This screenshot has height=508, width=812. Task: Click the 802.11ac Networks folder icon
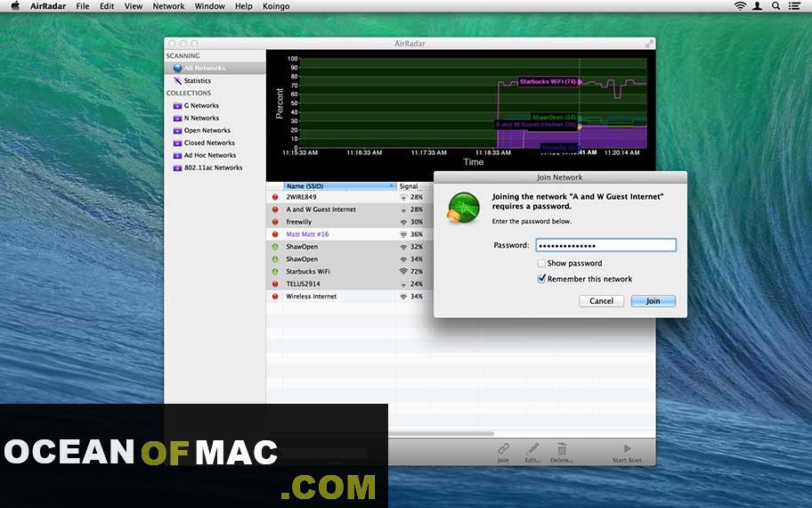pos(177,168)
